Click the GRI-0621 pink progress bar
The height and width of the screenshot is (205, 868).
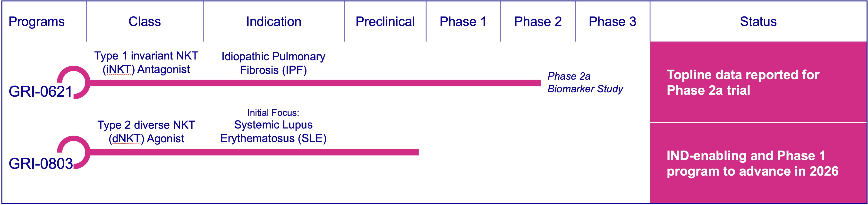click(x=313, y=83)
